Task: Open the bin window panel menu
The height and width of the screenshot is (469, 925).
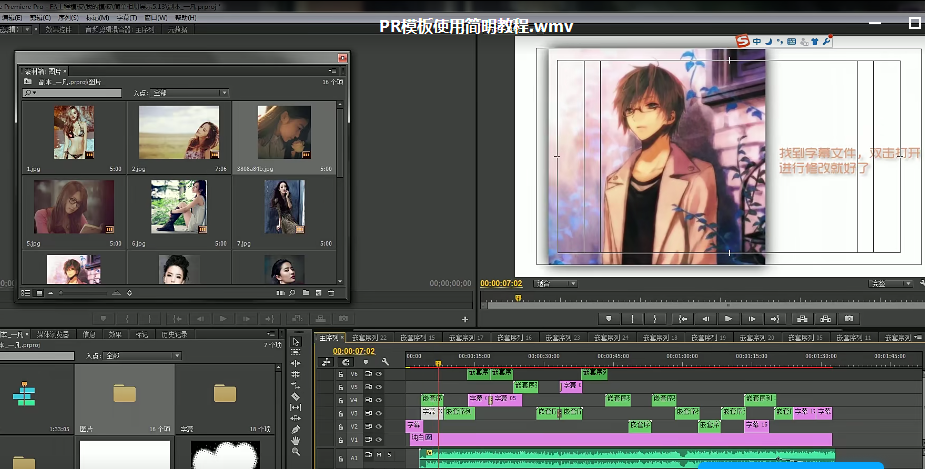Action: [333, 71]
